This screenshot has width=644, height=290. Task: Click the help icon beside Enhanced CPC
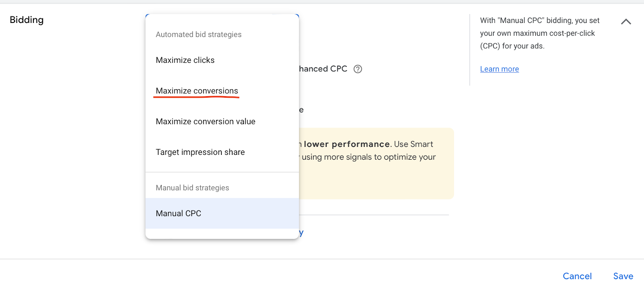tap(357, 69)
